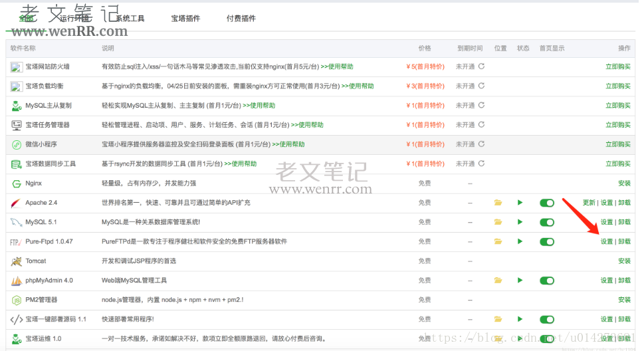The height and width of the screenshot is (351, 644).
Task: Refresh MySQL主从复制 expiry status
Action: click(481, 105)
